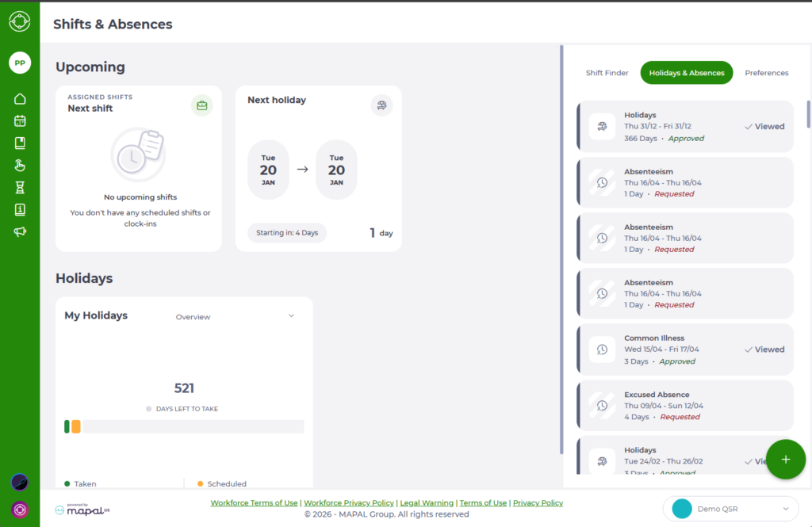Switch to the Shift Finder tab
The image size is (812, 527).
(607, 73)
